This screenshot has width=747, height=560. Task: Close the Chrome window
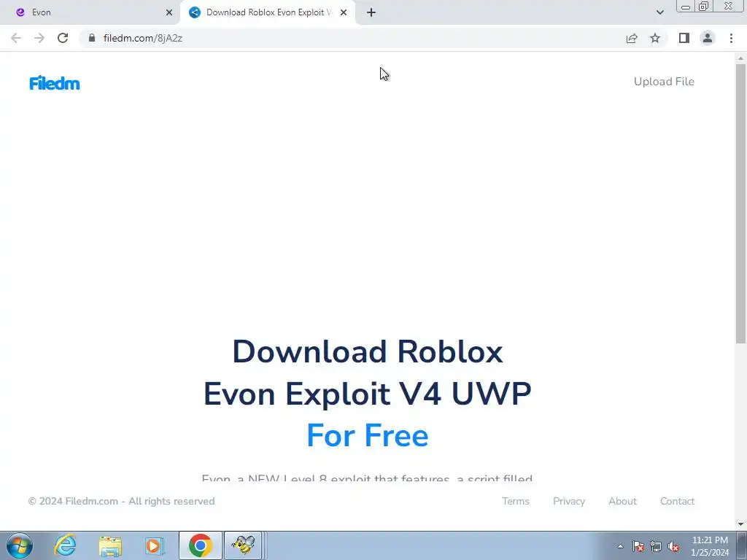(729, 7)
